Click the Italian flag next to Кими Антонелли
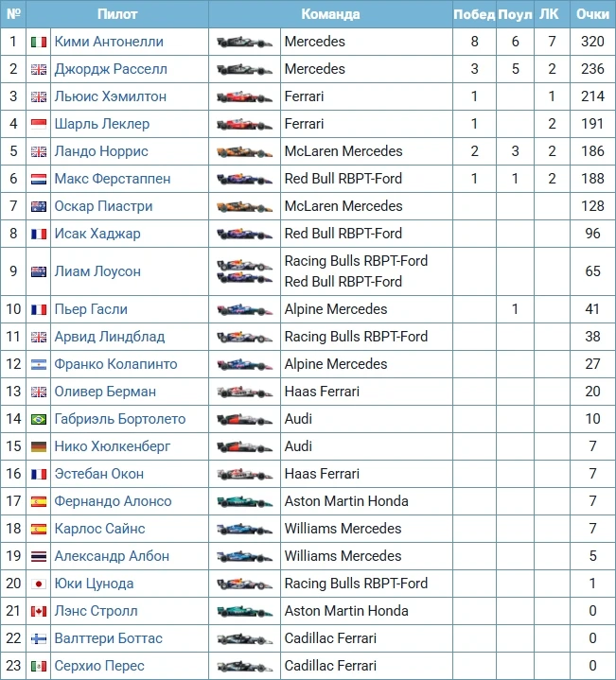 (39, 42)
